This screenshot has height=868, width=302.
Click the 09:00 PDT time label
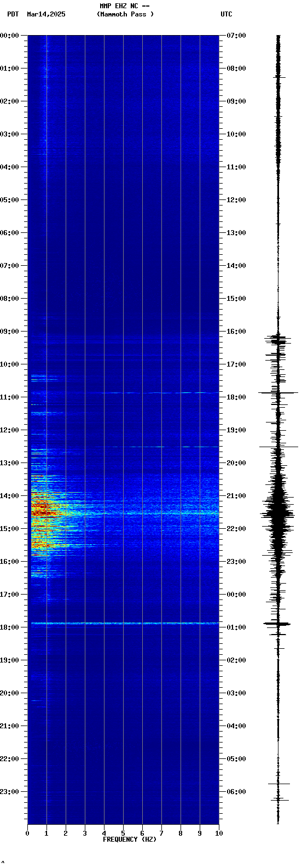point(10,332)
